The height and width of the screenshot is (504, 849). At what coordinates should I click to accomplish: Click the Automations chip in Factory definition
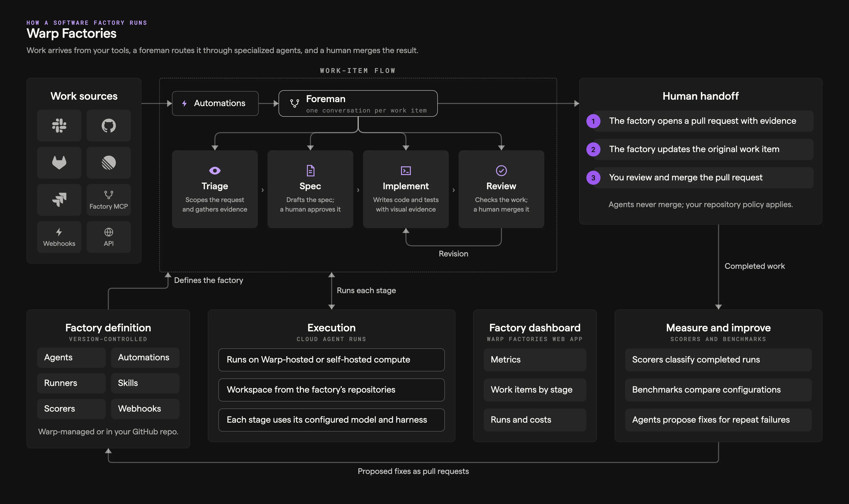tap(145, 358)
